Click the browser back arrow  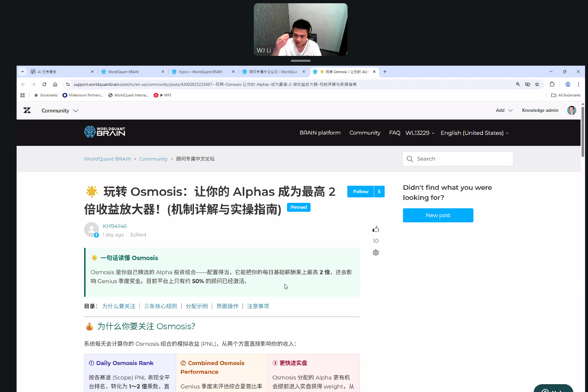point(23,84)
